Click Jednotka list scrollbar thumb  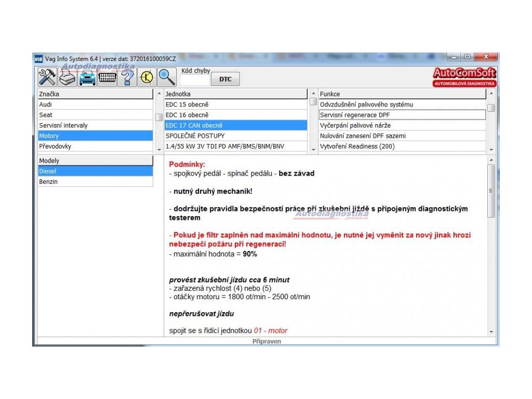[x=313, y=102]
